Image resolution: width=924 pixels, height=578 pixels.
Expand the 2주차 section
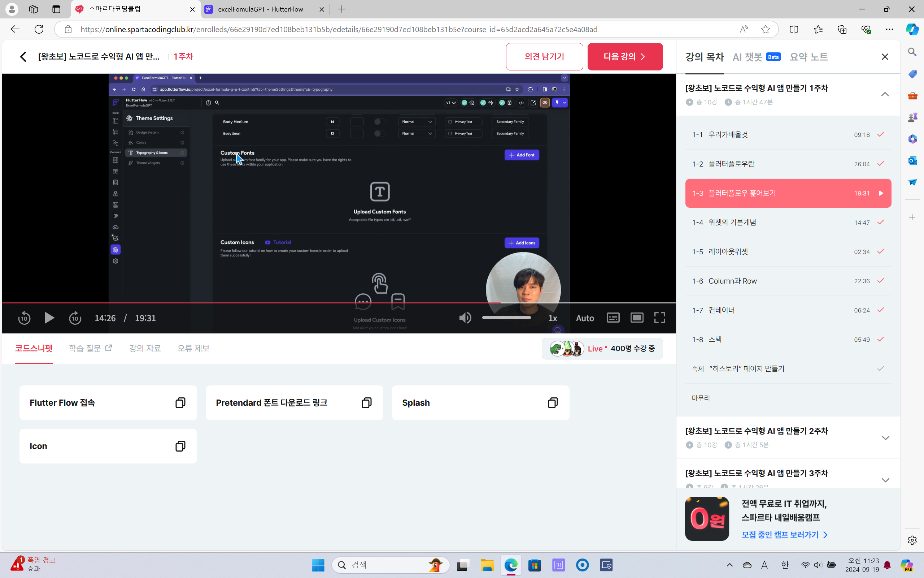point(885,438)
